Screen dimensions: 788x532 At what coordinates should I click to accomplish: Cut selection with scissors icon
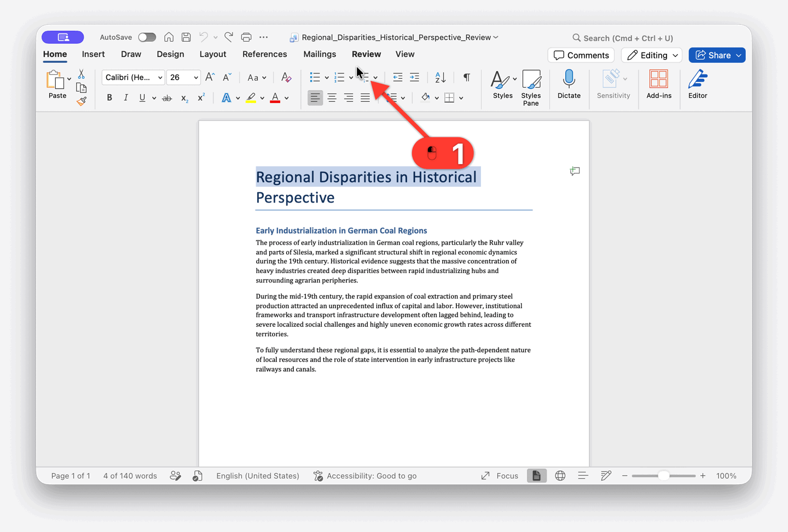pyautogui.click(x=82, y=74)
